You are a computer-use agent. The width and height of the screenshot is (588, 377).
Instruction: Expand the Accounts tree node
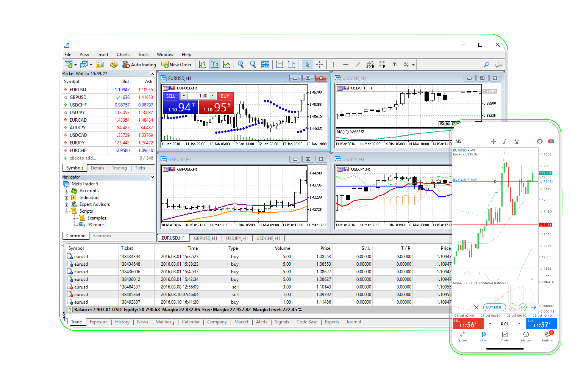(x=66, y=191)
